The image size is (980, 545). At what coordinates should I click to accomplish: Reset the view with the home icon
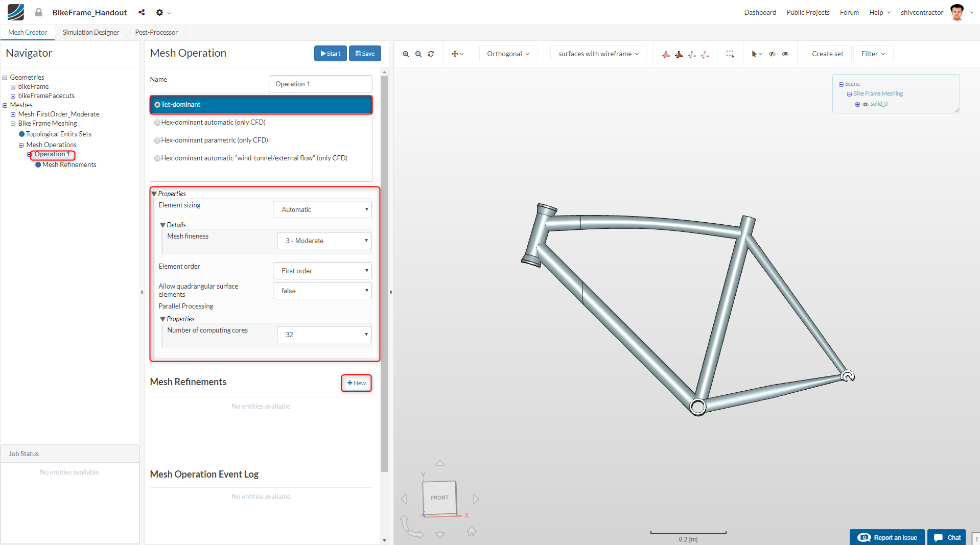click(x=471, y=532)
